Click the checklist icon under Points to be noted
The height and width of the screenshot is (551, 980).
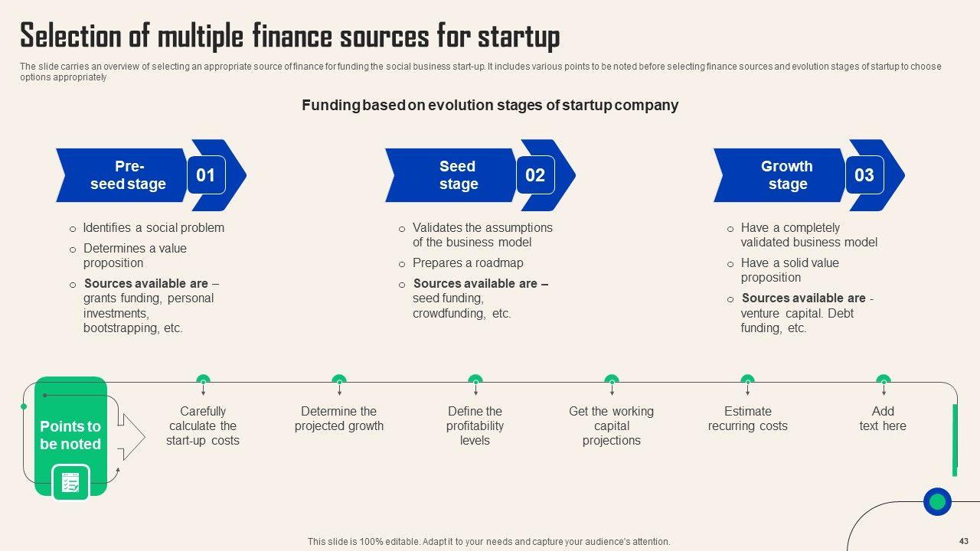70,483
